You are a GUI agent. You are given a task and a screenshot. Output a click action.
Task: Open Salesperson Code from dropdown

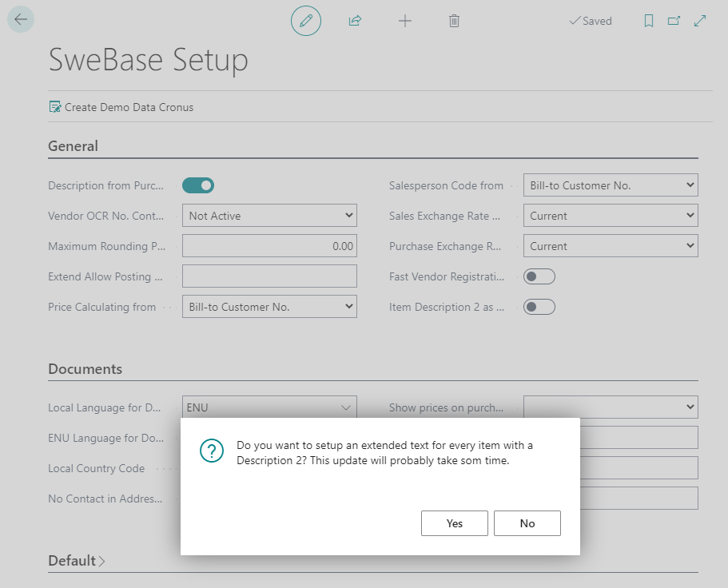[611, 185]
